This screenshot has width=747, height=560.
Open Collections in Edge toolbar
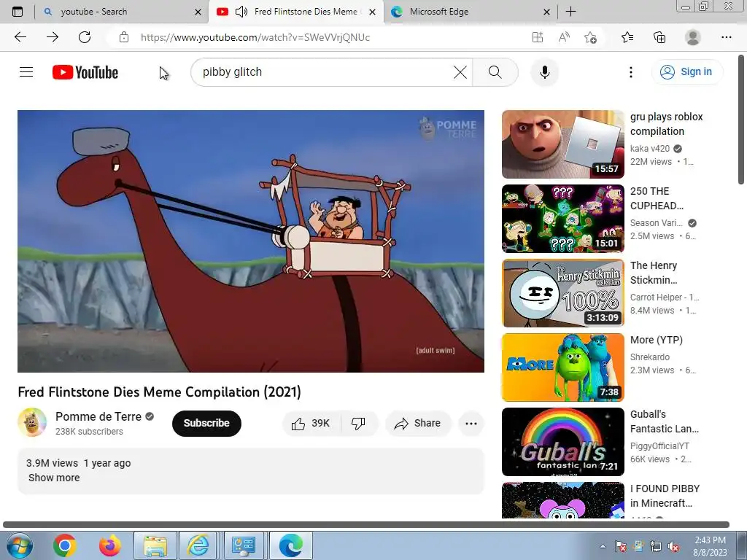pyautogui.click(x=659, y=37)
